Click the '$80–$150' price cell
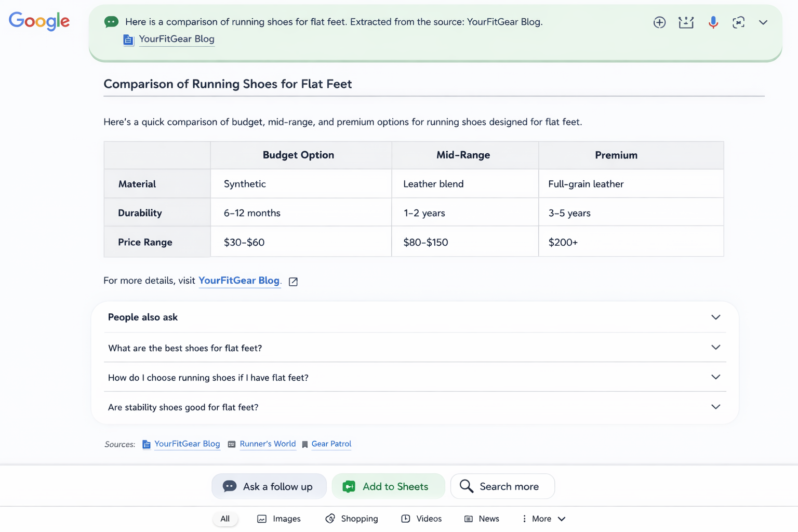 (x=465, y=242)
